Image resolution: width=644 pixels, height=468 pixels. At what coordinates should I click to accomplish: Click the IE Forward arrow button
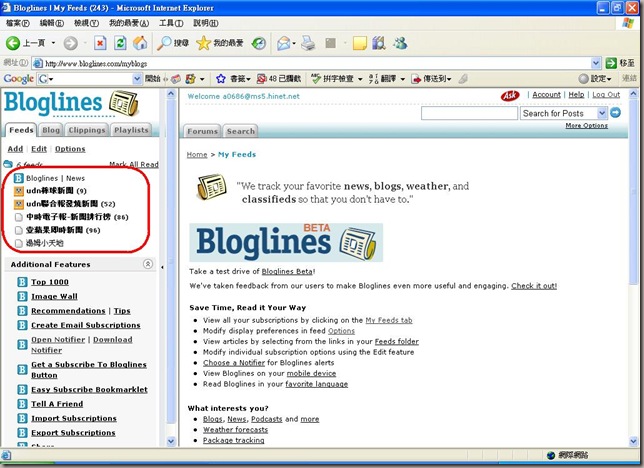tap(71, 43)
